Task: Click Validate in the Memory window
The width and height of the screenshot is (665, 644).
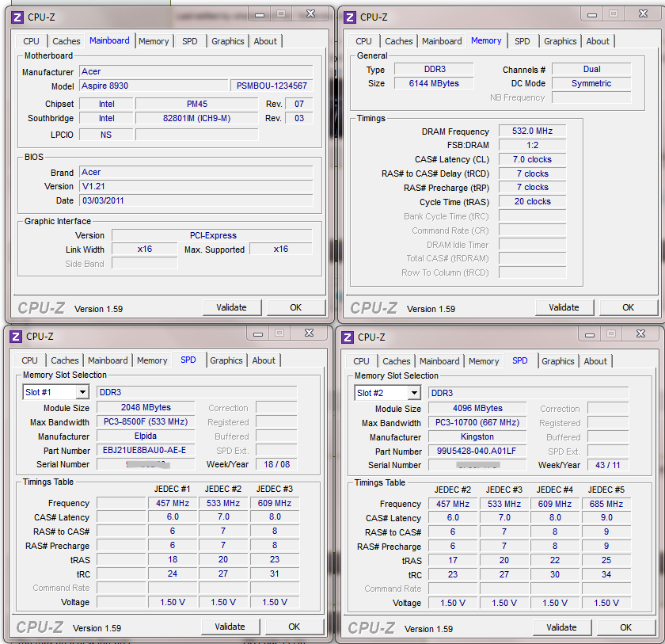Action: click(x=564, y=307)
